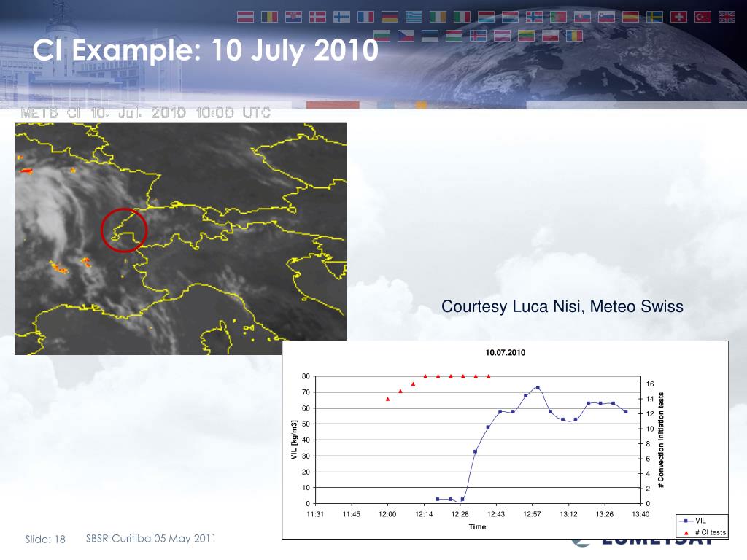Click the Czech Republic flag icon
The height and width of the screenshot is (560, 747).
(x=406, y=36)
